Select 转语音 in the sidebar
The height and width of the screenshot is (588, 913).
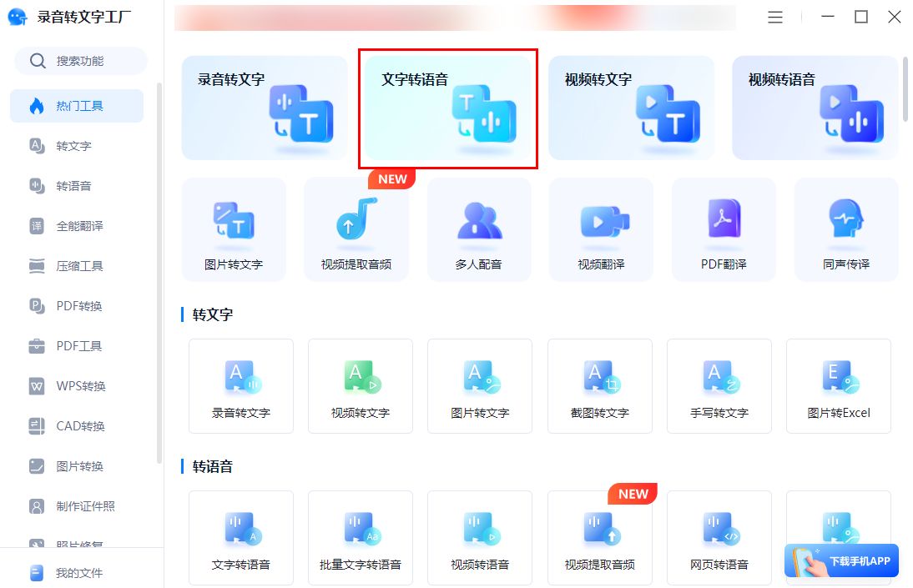pos(77,186)
